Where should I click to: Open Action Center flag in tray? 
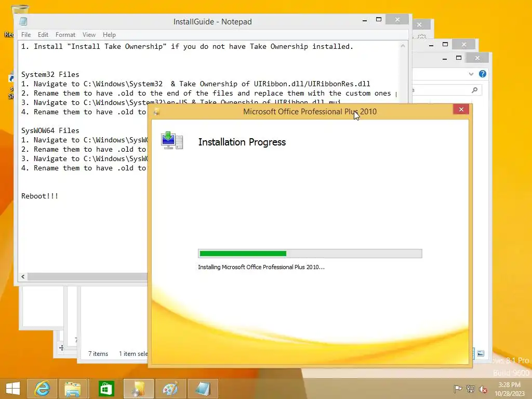(458, 389)
